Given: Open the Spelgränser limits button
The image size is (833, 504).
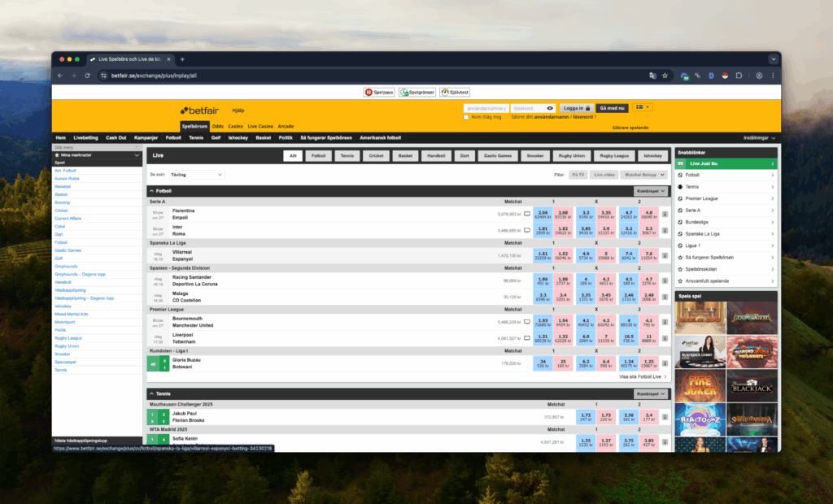Looking at the screenshot, I should (417, 93).
